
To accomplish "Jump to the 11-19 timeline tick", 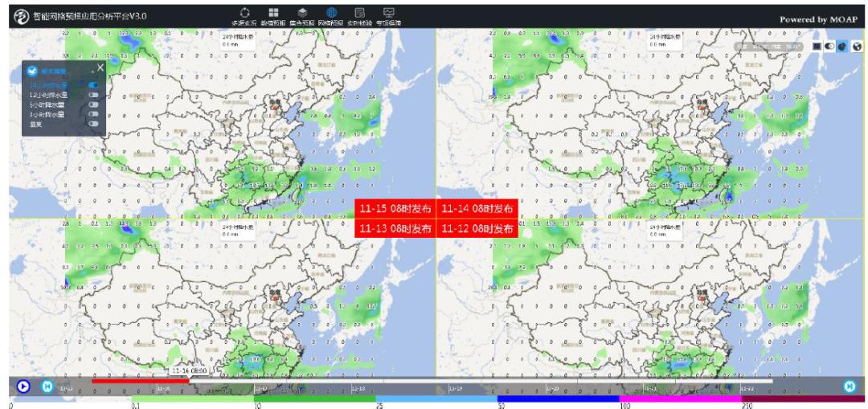I will (455, 389).
